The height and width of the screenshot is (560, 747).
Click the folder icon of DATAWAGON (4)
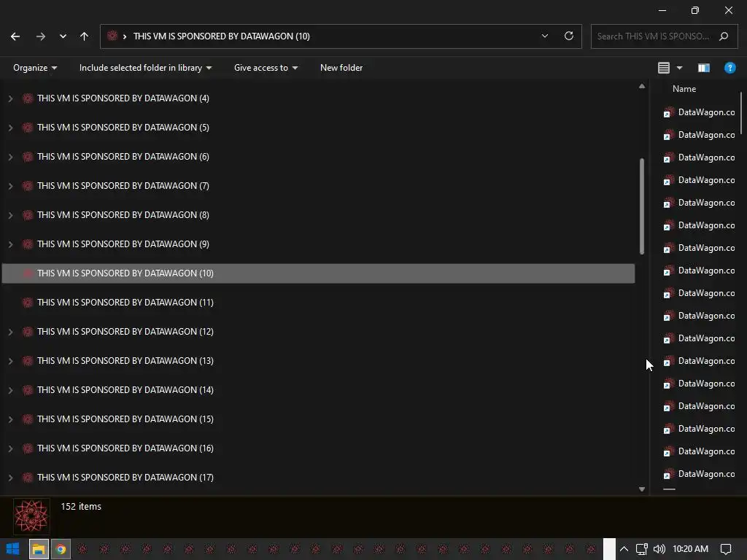[28, 98]
